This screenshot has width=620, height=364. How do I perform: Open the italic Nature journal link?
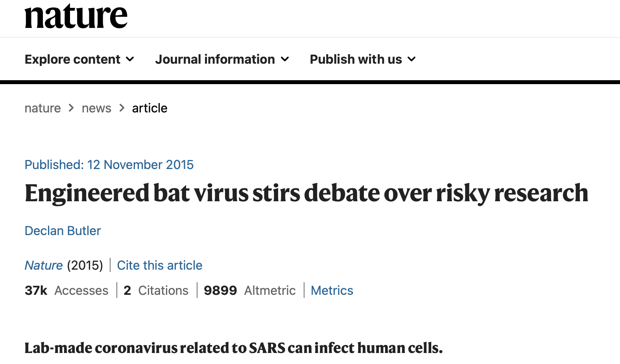click(44, 265)
